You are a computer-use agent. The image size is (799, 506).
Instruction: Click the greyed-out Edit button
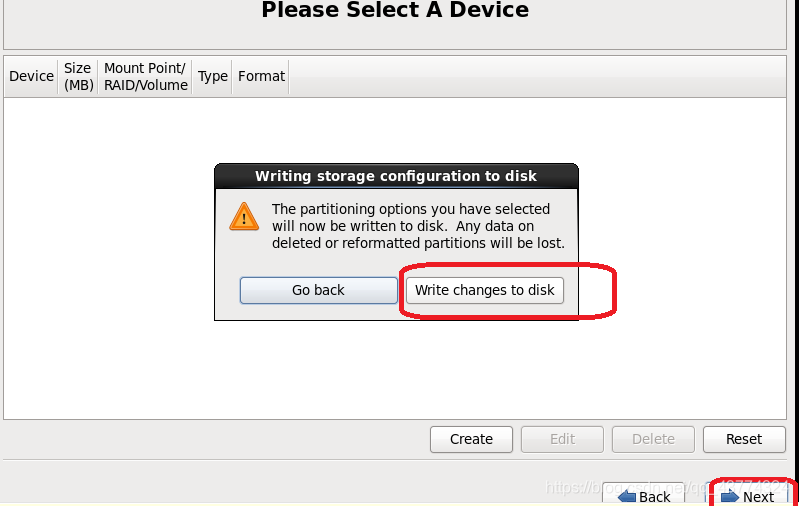[x=562, y=439]
